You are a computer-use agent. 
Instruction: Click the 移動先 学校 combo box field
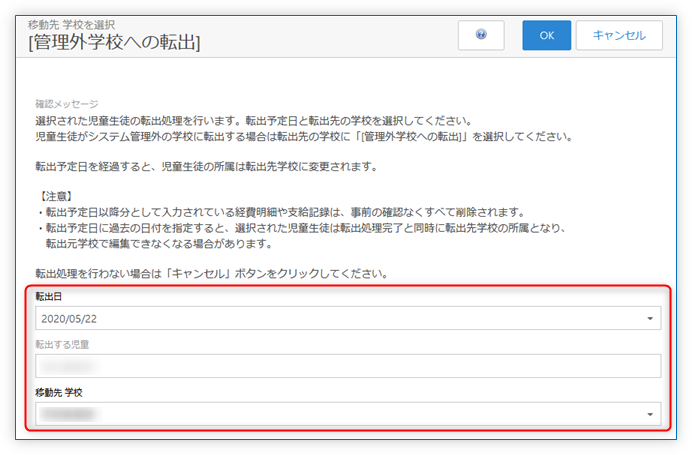348,414
